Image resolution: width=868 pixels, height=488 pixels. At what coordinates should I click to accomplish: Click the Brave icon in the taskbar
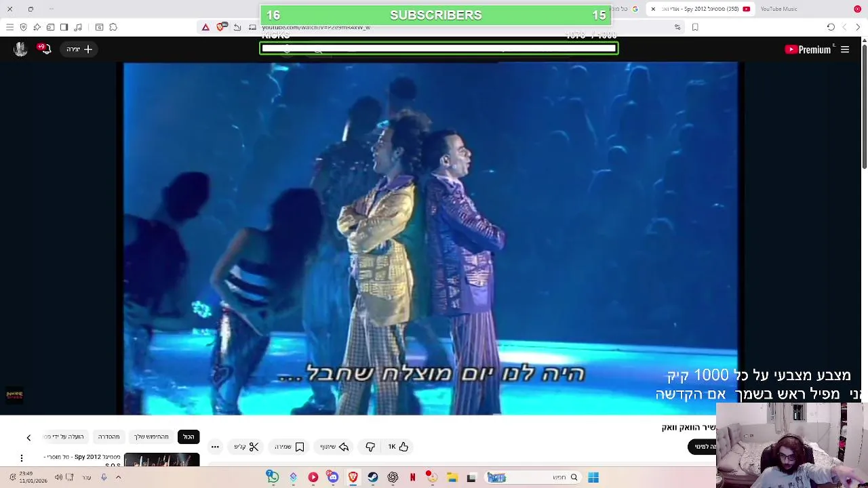353,477
